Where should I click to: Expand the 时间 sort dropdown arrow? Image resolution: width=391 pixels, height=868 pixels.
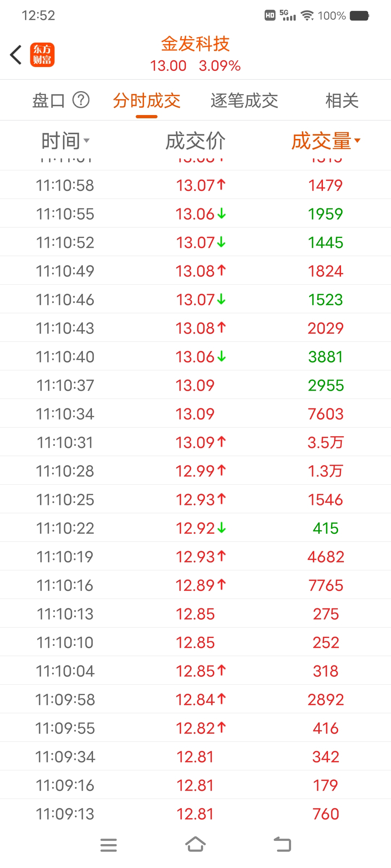(87, 141)
